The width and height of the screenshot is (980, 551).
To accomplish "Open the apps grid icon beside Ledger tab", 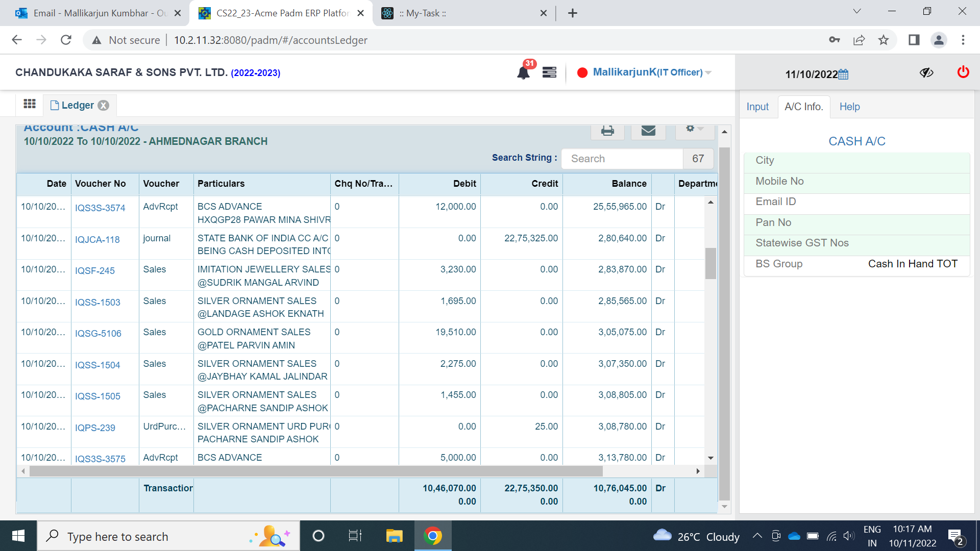I will click(x=30, y=104).
